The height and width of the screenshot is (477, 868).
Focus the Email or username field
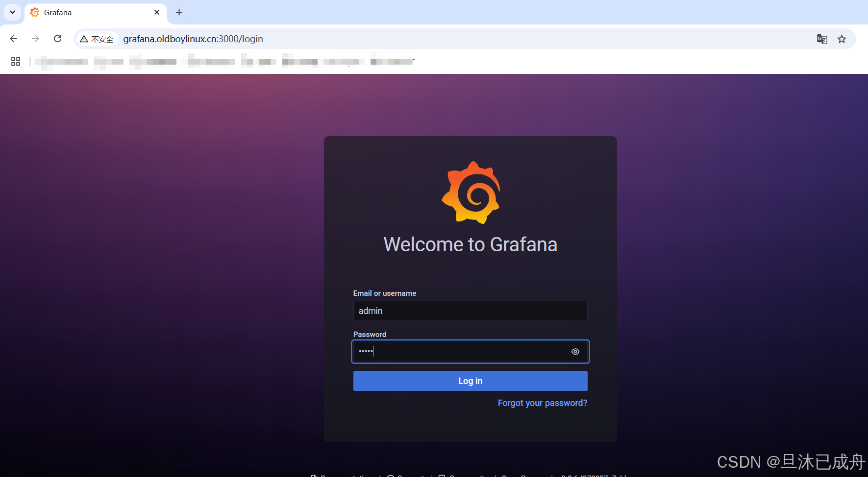point(470,310)
